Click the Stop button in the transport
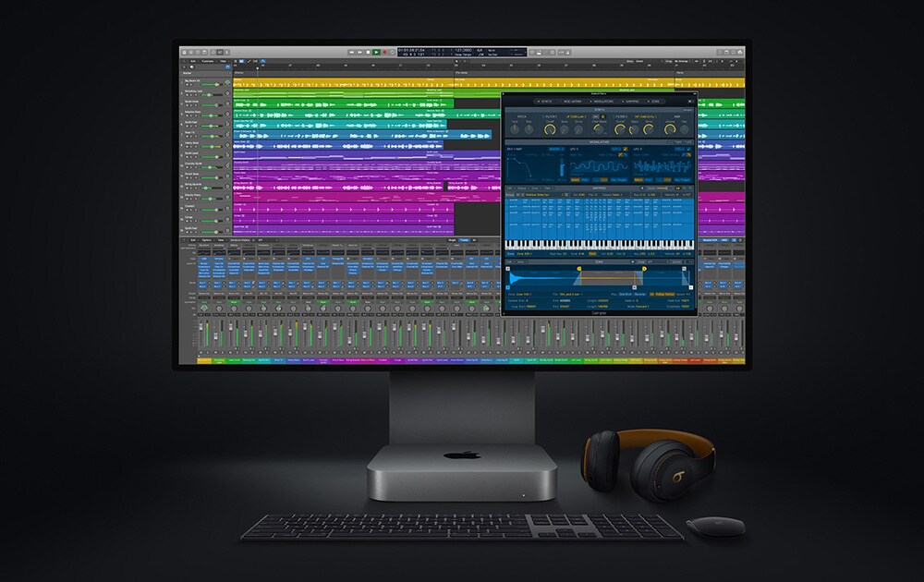 click(368, 52)
